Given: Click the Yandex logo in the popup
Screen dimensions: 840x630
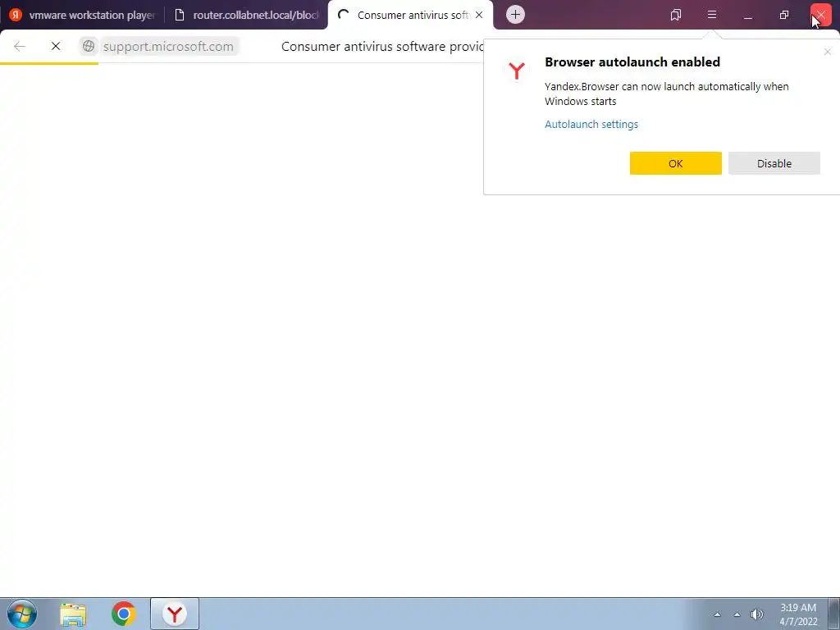Looking at the screenshot, I should point(517,71).
